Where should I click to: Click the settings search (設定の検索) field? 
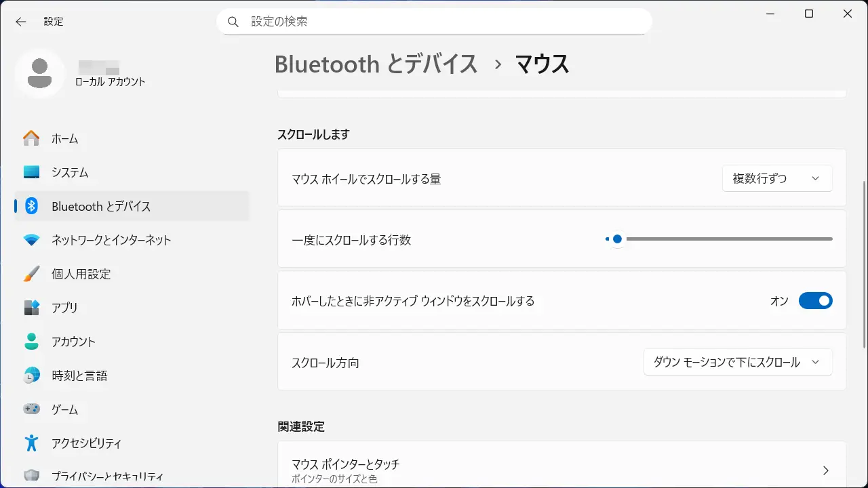tap(434, 22)
